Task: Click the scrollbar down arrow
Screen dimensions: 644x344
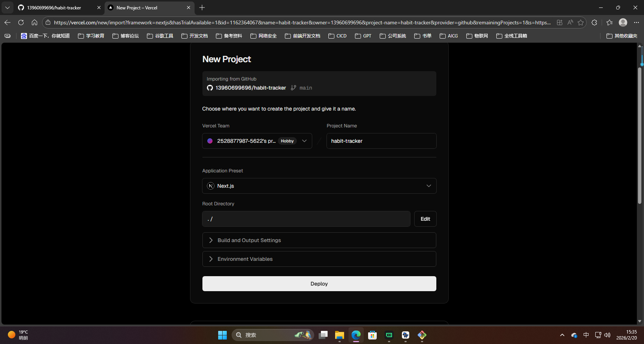Action: [x=640, y=321]
